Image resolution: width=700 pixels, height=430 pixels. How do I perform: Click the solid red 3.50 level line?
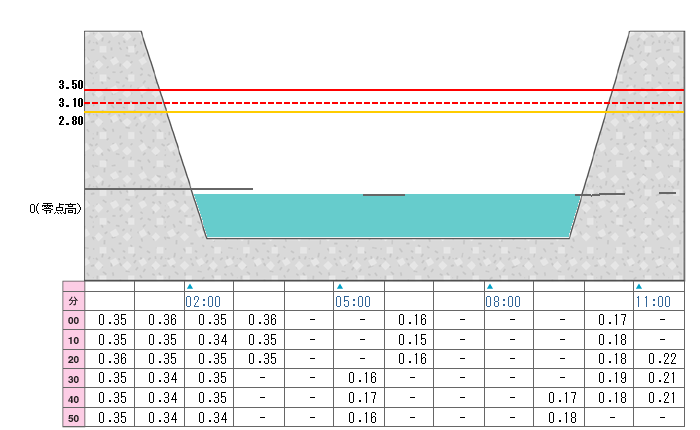point(400,90)
